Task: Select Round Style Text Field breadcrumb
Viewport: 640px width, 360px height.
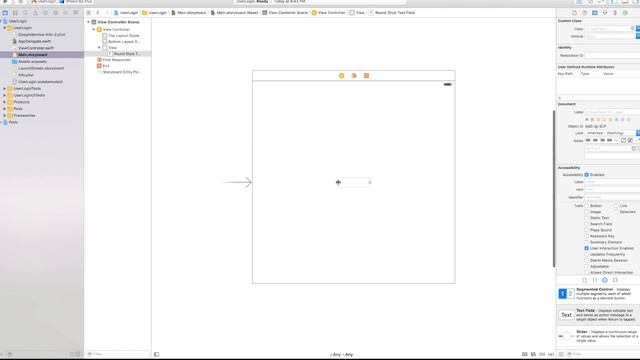Action: pos(392,13)
